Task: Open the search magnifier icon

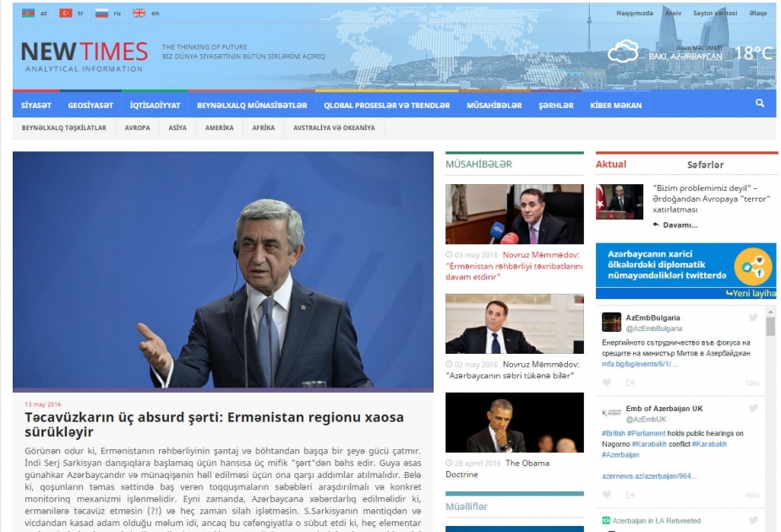Action: [760, 103]
